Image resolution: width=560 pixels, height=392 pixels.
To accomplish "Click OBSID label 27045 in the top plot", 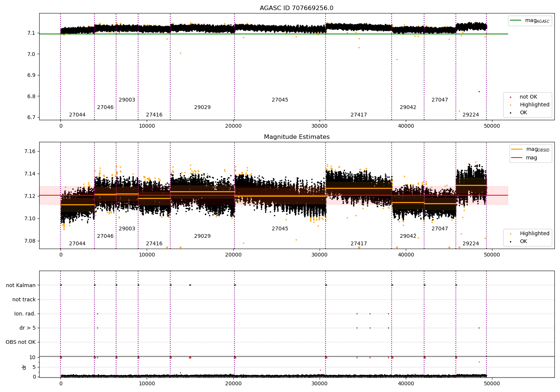I will pyautogui.click(x=280, y=100).
